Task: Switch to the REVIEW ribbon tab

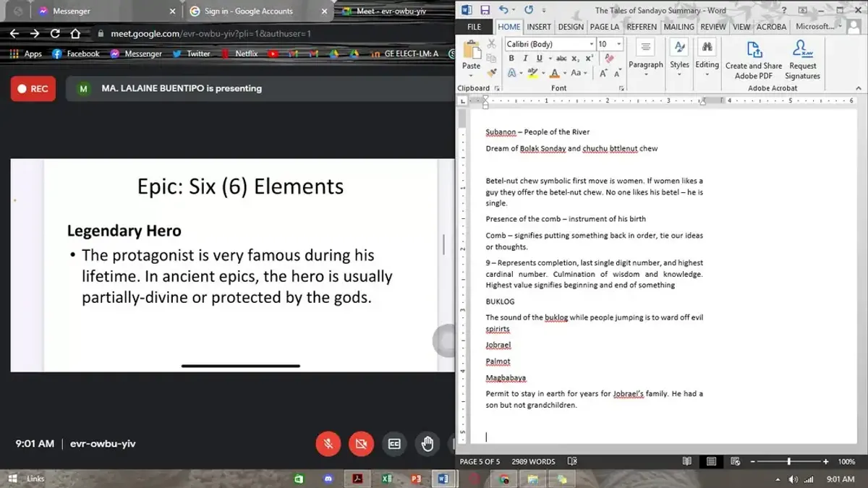Action: pos(713,27)
